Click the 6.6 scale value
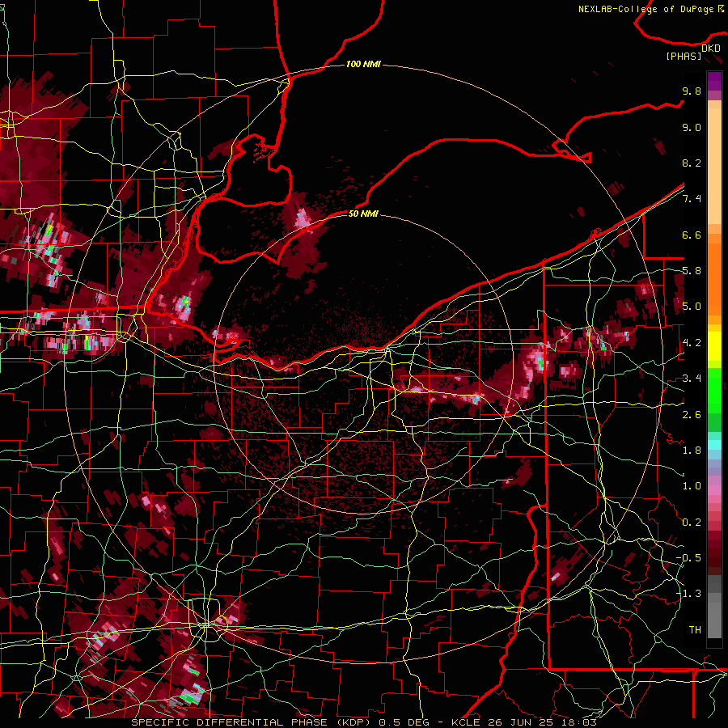Screen dimensions: 728x728 (x=692, y=235)
